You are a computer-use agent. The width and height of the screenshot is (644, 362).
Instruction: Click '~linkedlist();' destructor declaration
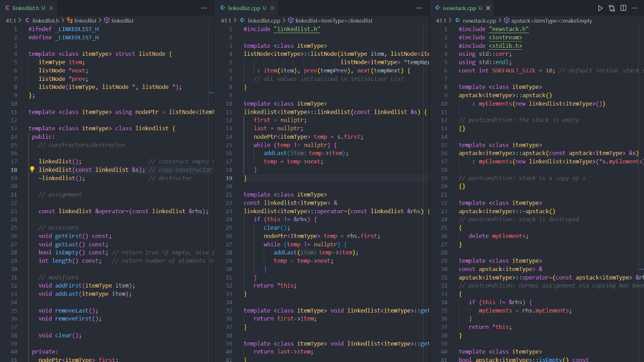pos(62,178)
